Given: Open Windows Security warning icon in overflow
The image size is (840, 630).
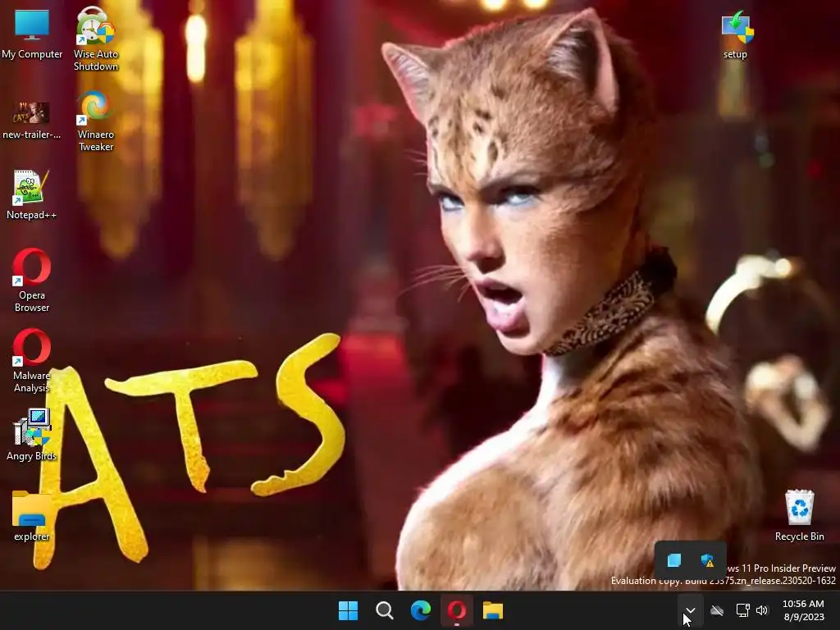Looking at the screenshot, I should pos(707,560).
